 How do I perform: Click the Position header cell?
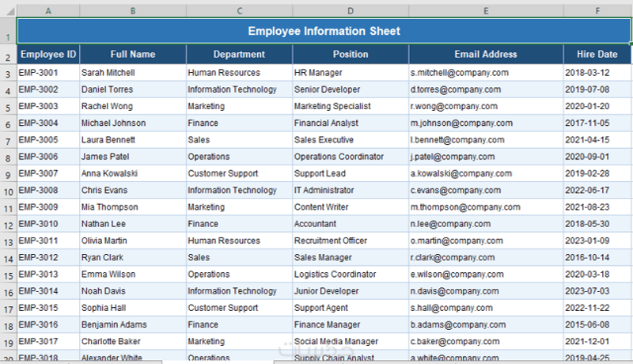(351, 54)
